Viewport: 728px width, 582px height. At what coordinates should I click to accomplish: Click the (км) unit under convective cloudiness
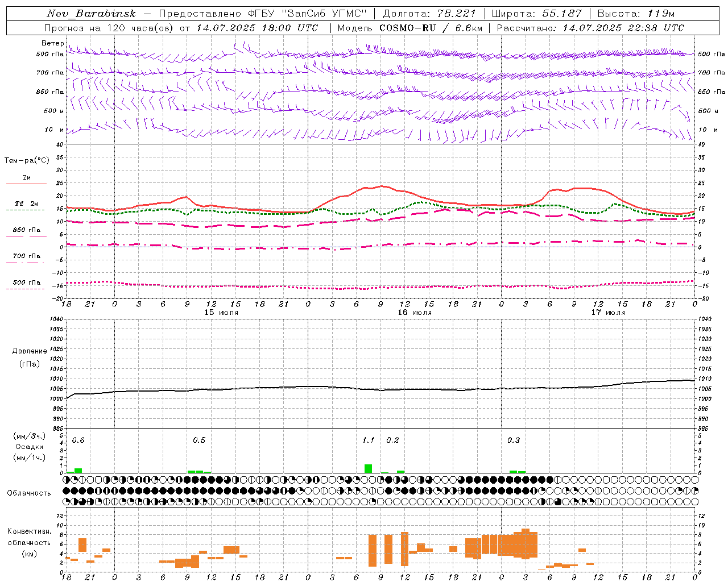pos(29,554)
